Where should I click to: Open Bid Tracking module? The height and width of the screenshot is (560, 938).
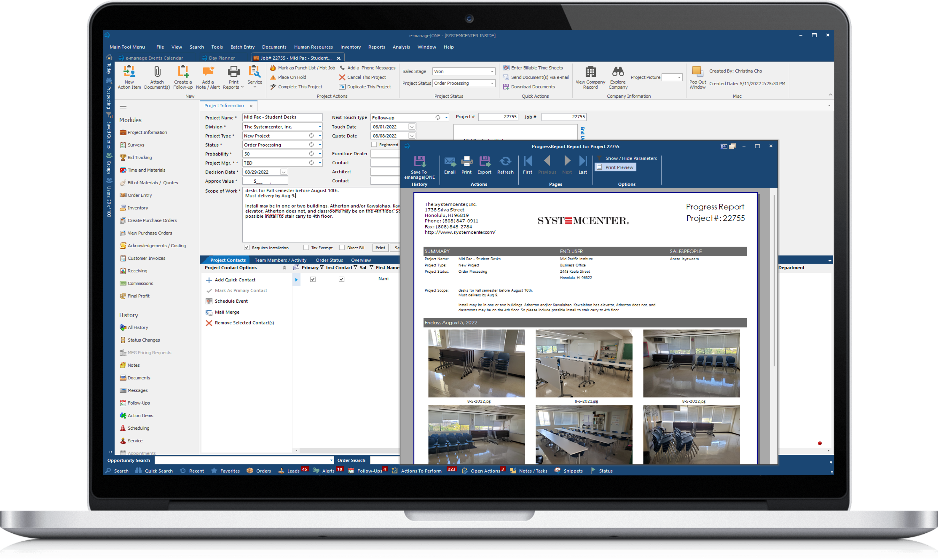pyautogui.click(x=136, y=157)
